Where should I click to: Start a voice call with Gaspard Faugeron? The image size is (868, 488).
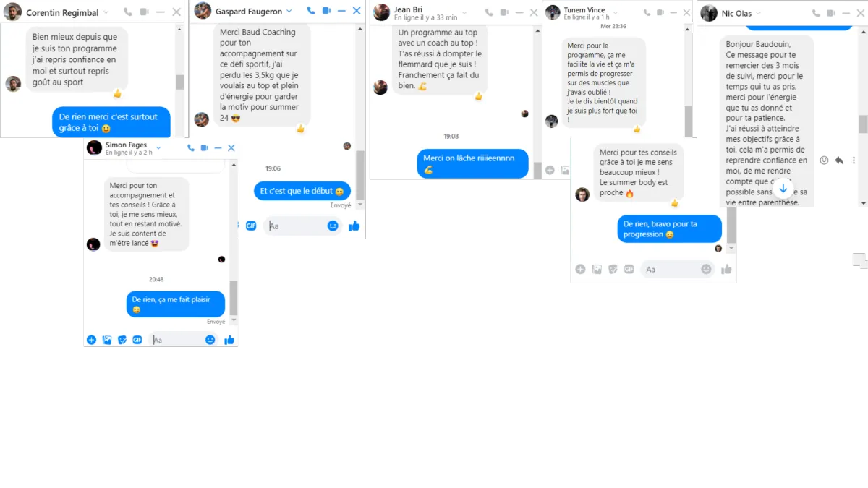click(x=311, y=11)
